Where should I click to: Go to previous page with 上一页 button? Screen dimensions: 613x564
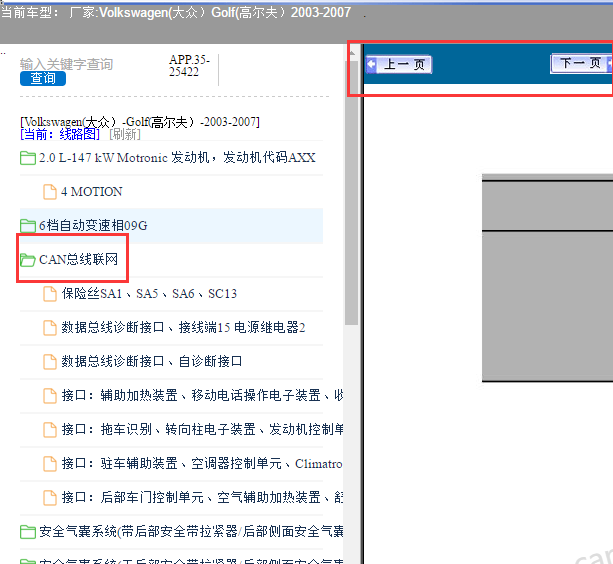click(398, 64)
